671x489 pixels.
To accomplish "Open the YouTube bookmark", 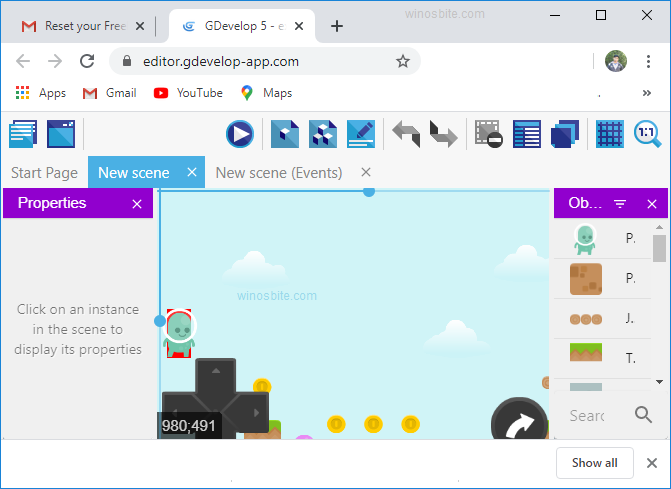I will [x=188, y=93].
